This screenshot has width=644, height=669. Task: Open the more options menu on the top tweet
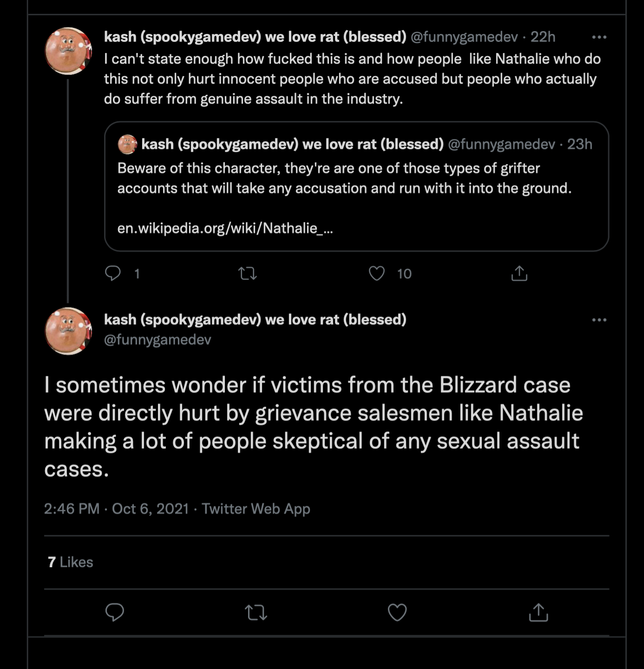click(599, 37)
